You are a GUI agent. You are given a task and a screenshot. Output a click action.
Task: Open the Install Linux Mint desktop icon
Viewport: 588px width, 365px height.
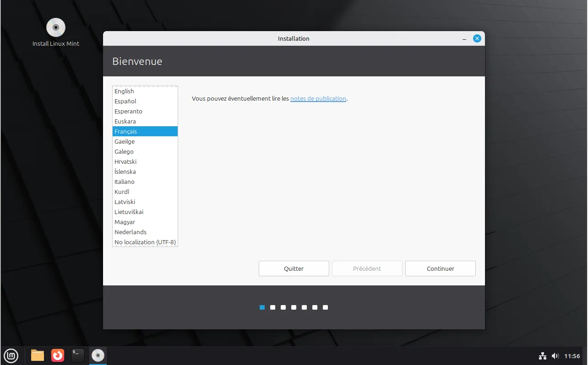click(56, 28)
